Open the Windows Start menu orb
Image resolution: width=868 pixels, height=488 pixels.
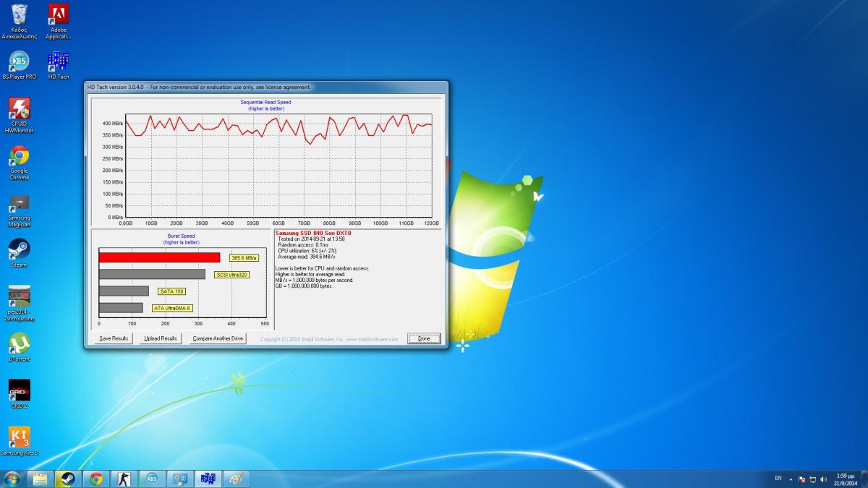pyautogui.click(x=12, y=479)
